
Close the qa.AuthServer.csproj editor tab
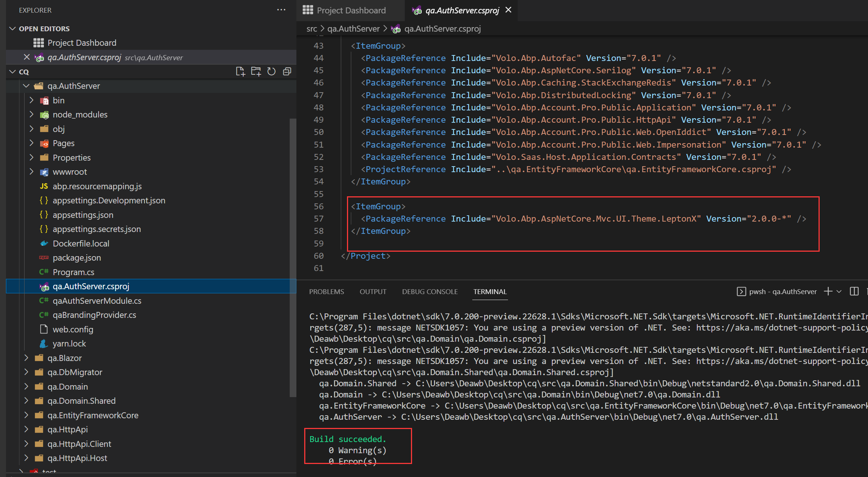point(508,10)
